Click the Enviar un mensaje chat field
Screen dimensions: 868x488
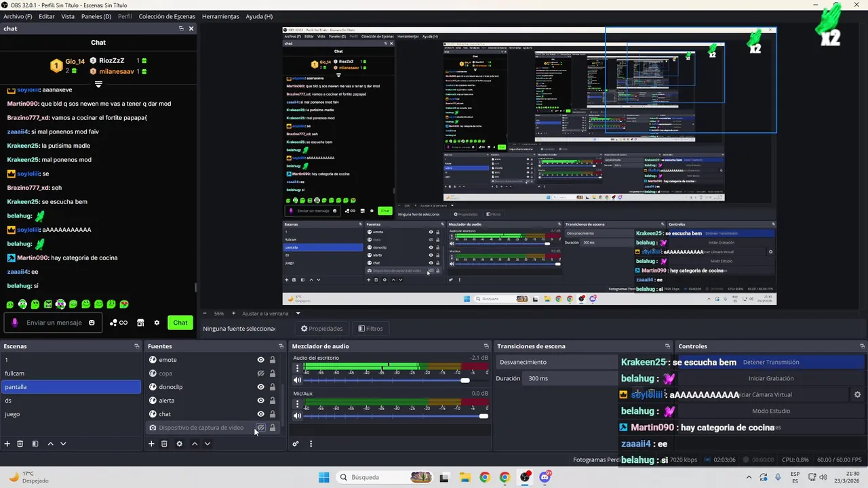(x=54, y=323)
